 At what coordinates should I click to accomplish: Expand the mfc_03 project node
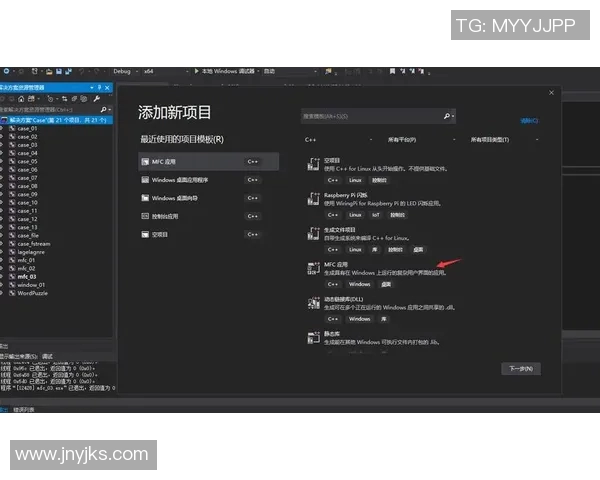2,276
